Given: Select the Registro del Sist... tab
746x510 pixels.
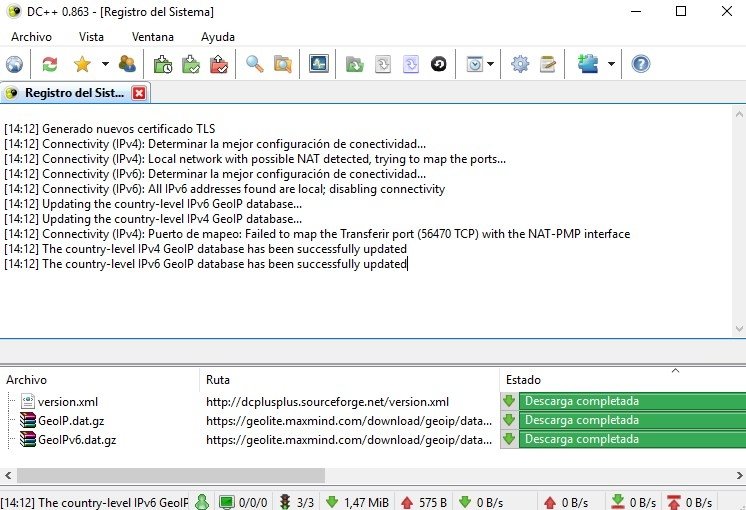Looking at the screenshot, I should [x=74, y=93].
